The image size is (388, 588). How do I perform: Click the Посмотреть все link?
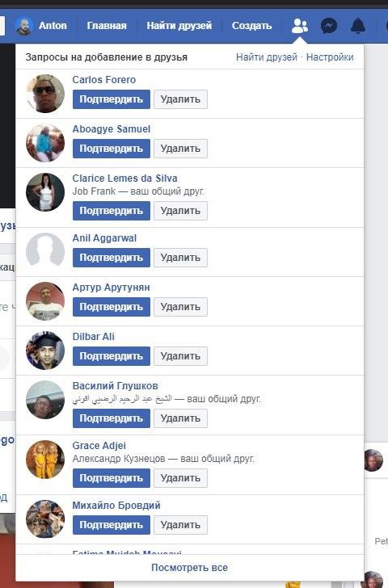[x=189, y=567]
